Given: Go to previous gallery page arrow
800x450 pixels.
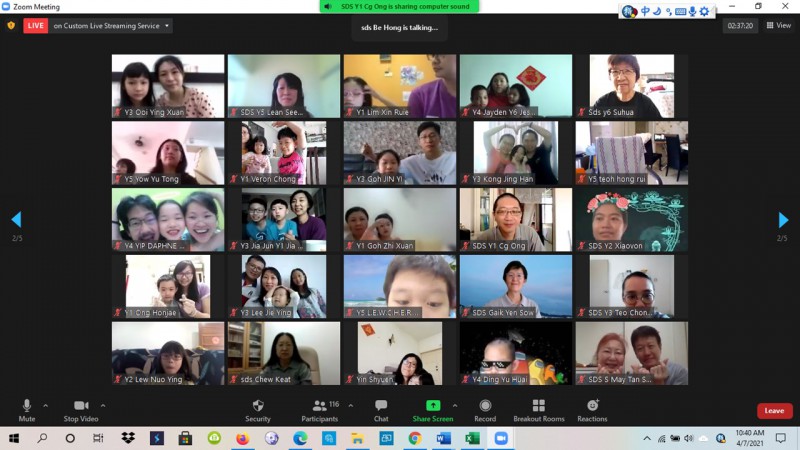Looking at the screenshot, I should pyautogui.click(x=16, y=220).
